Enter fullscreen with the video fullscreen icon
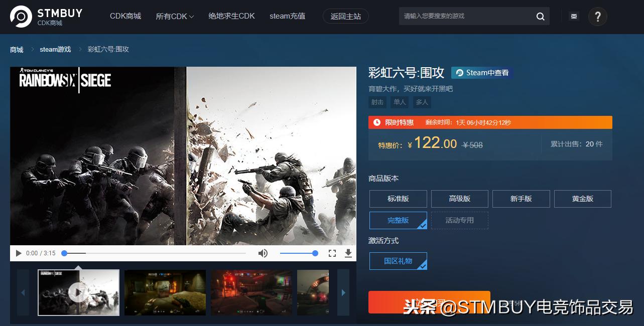Image resolution: width=644 pixels, height=326 pixels. [x=332, y=253]
